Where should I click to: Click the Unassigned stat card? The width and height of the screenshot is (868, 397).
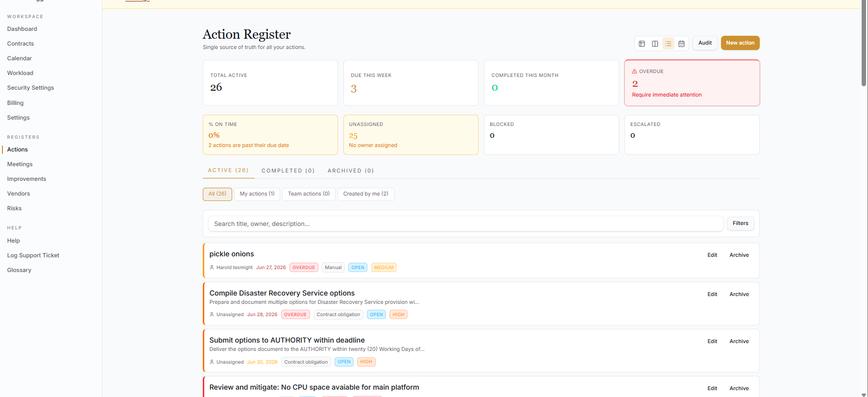(x=411, y=135)
